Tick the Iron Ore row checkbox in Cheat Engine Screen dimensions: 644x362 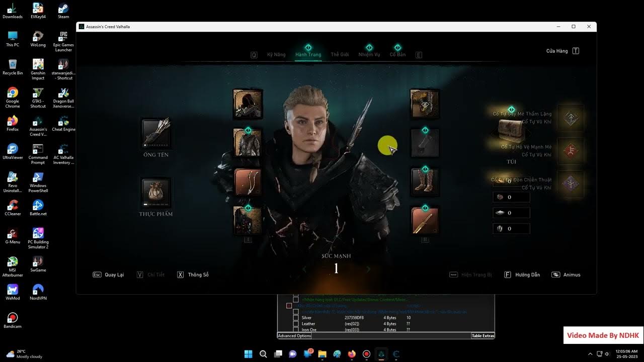point(296,330)
